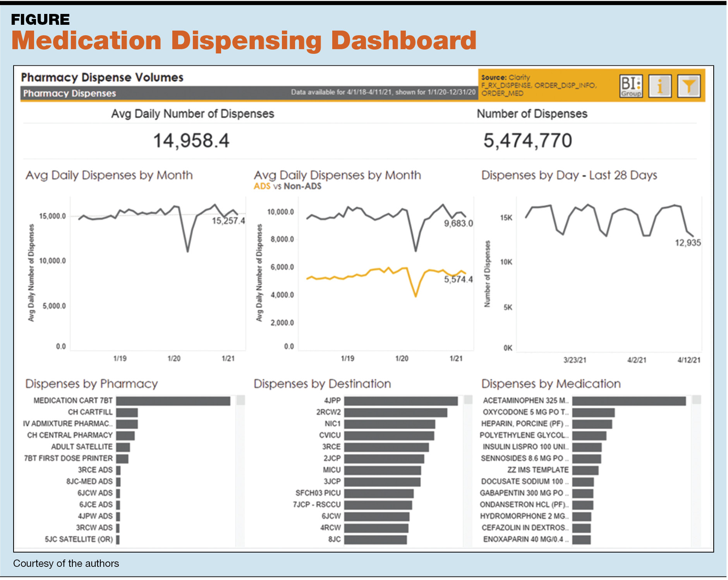Viewport: 728px width, 580px height.
Task: Select the 4JPP destination bar
Action: (x=400, y=401)
